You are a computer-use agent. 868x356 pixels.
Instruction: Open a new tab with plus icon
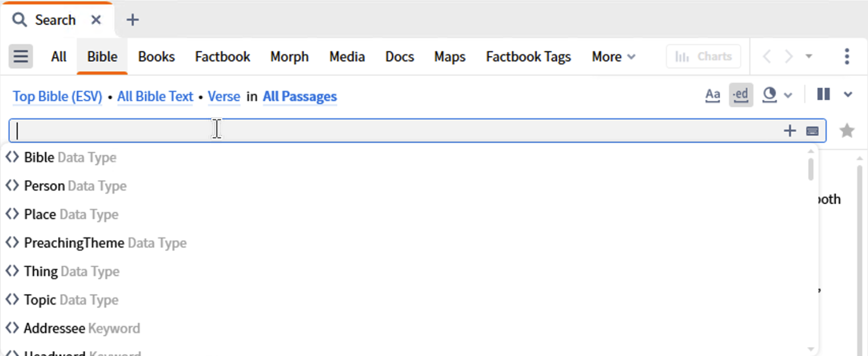pyautogui.click(x=132, y=20)
